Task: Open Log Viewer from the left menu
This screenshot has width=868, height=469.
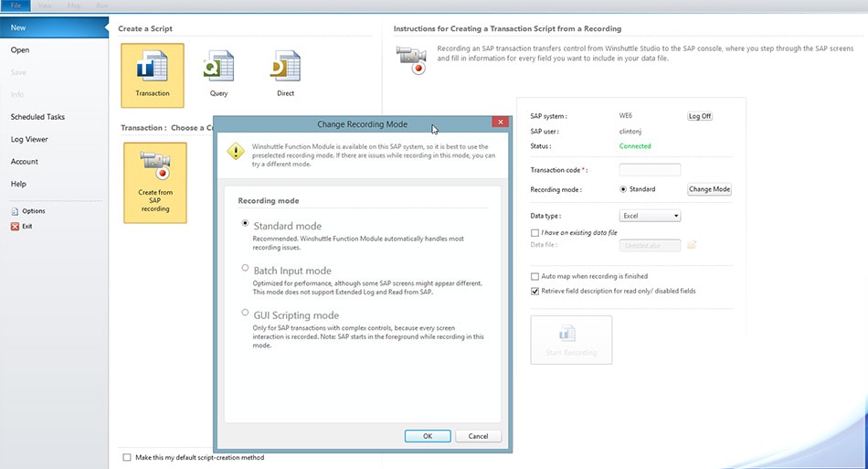Action: click(29, 139)
